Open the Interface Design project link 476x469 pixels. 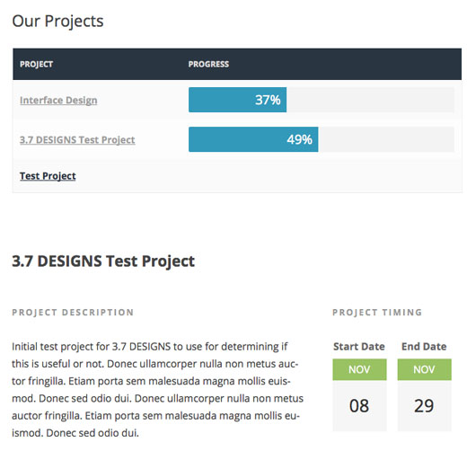click(58, 101)
